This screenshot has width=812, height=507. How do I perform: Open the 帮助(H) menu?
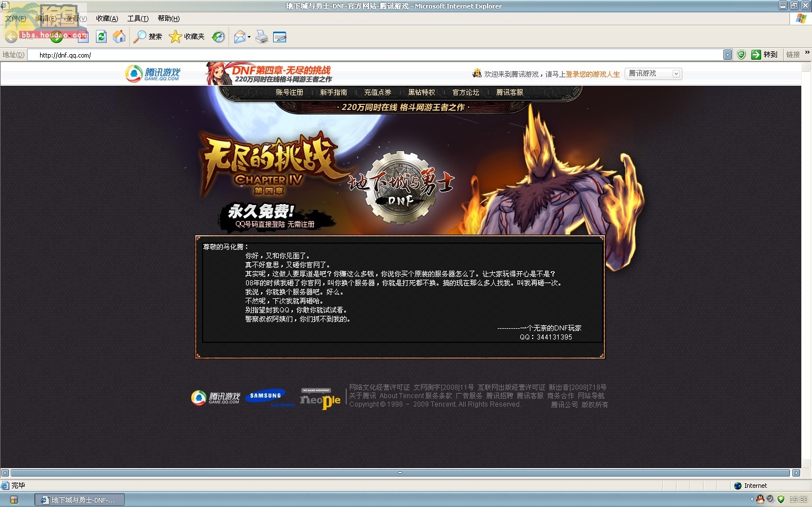coord(169,19)
